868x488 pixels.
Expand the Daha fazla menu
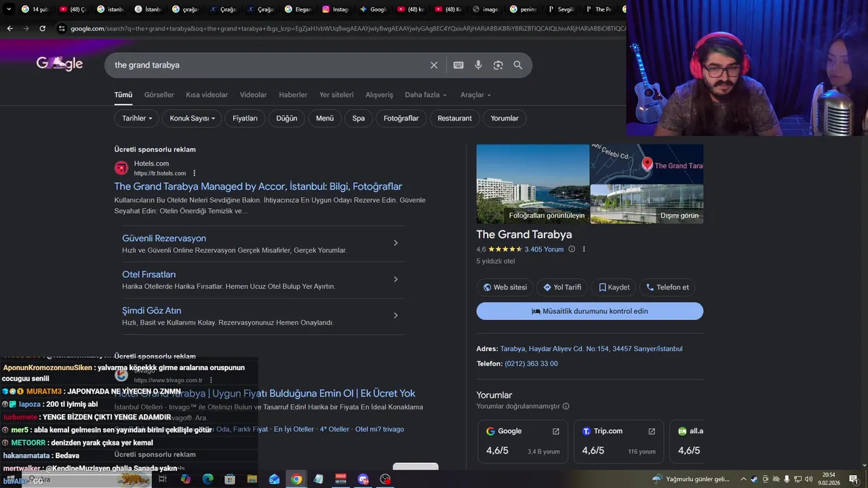pos(426,95)
